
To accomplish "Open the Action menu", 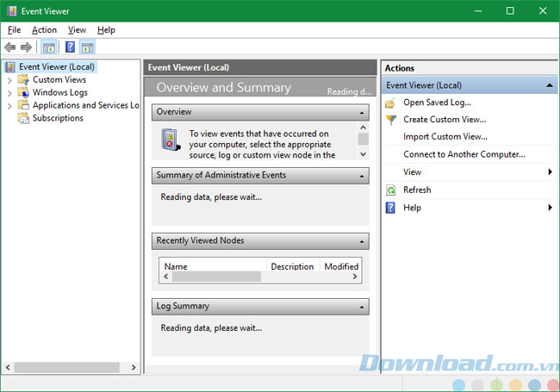I will (x=44, y=30).
